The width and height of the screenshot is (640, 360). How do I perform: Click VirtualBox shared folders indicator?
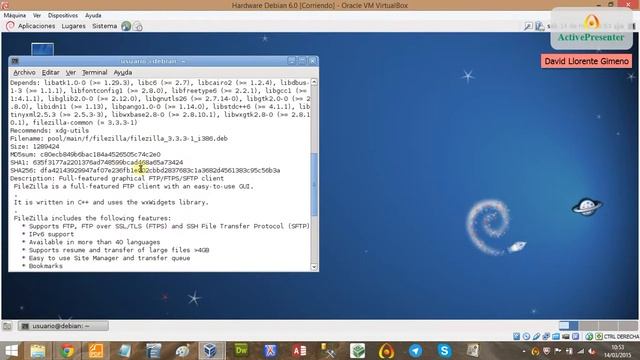[x=556, y=336]
